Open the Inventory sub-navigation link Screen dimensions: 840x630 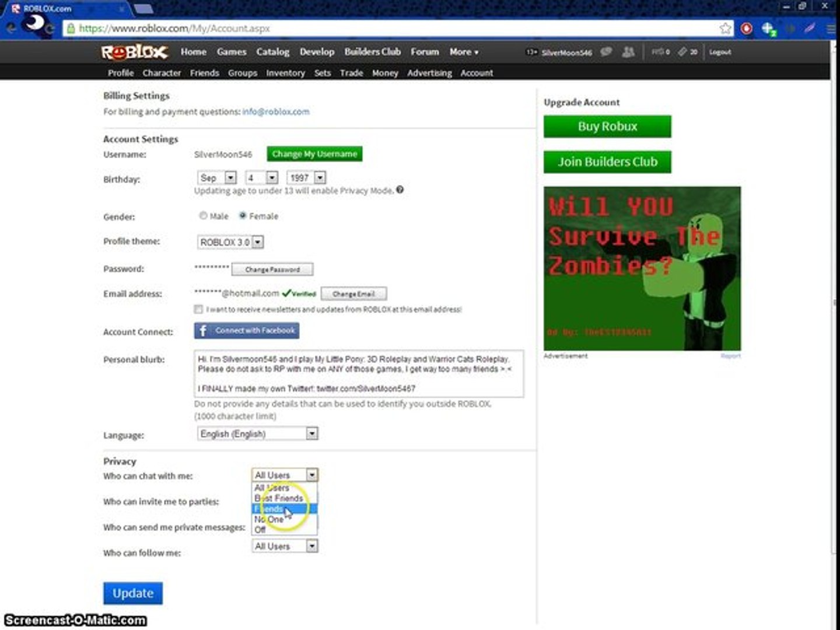pos(286,73)
